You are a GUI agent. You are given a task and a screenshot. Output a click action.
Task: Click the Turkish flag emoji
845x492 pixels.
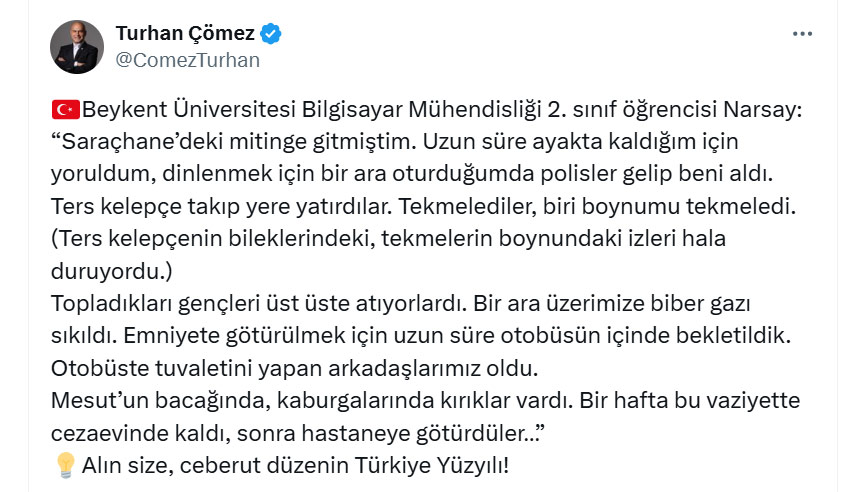pyautogui.click(x=62, y=108)
